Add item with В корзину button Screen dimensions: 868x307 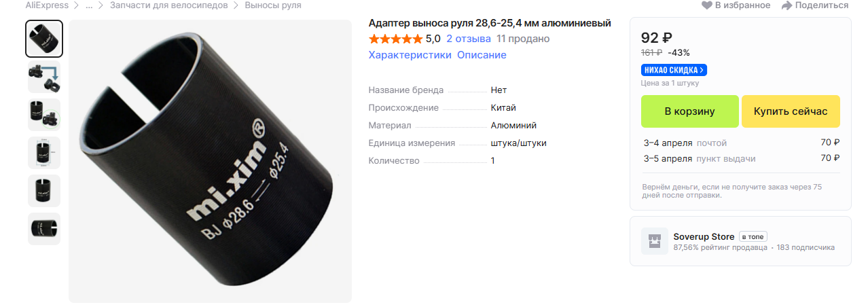689,111
